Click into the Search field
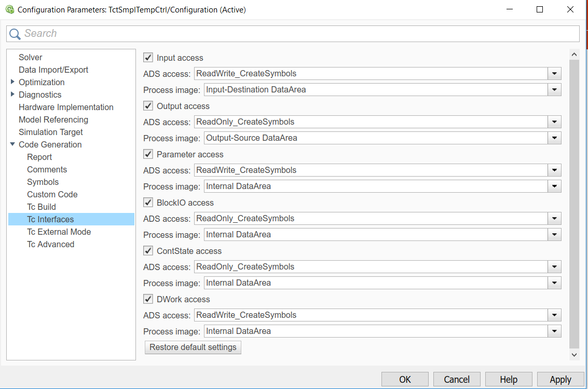The height and width of the screenshot is (389, 588). (x=293, y=34)
